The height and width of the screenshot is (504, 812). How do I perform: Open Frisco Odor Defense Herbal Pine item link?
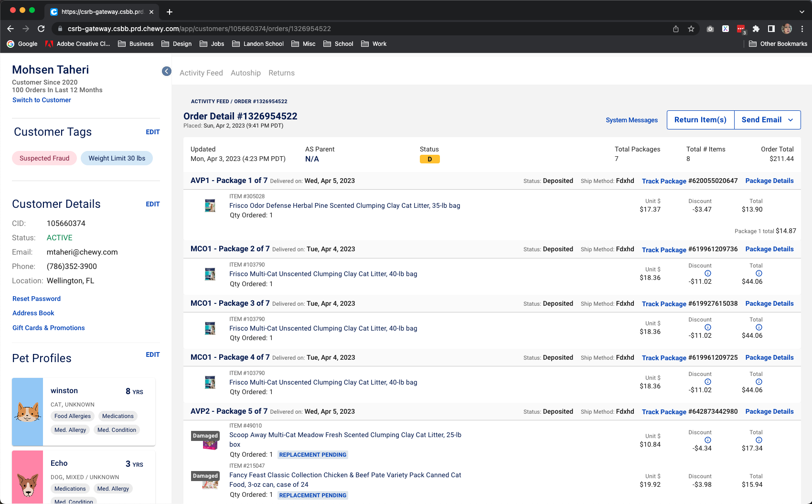coord(345,205)
